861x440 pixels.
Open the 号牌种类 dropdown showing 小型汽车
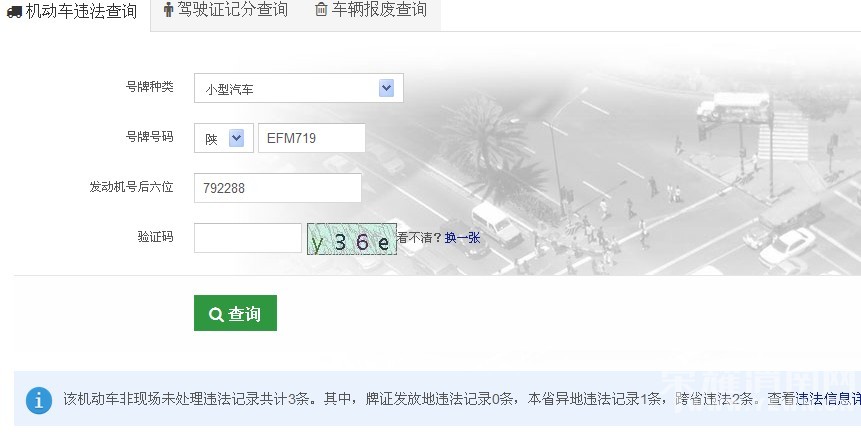299,88
